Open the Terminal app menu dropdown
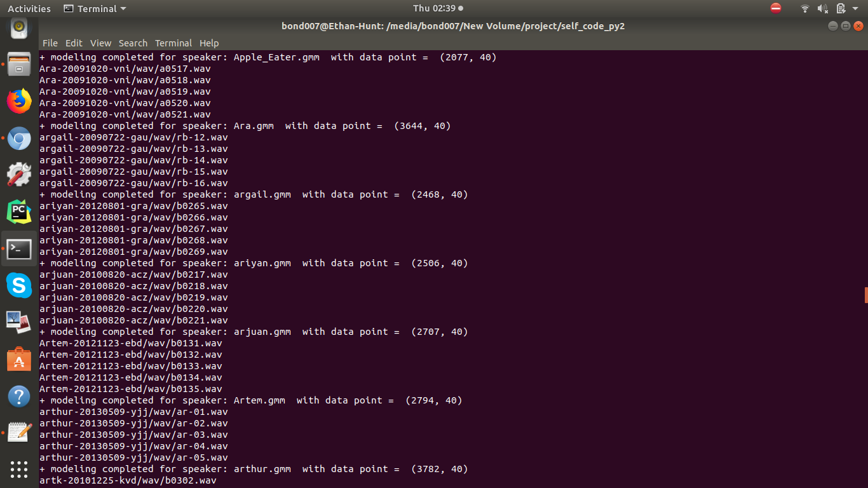This screenshot has width=868, height=488. pos(95,8)
